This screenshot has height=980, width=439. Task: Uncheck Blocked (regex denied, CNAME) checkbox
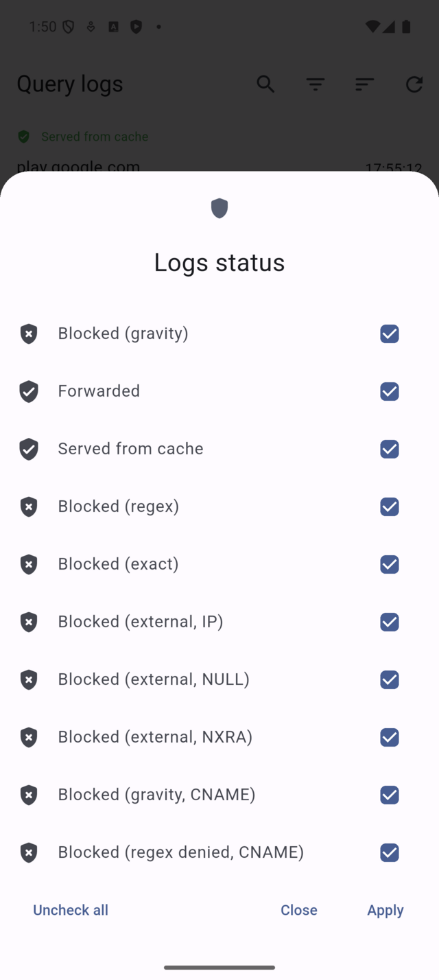click(390, 852)
